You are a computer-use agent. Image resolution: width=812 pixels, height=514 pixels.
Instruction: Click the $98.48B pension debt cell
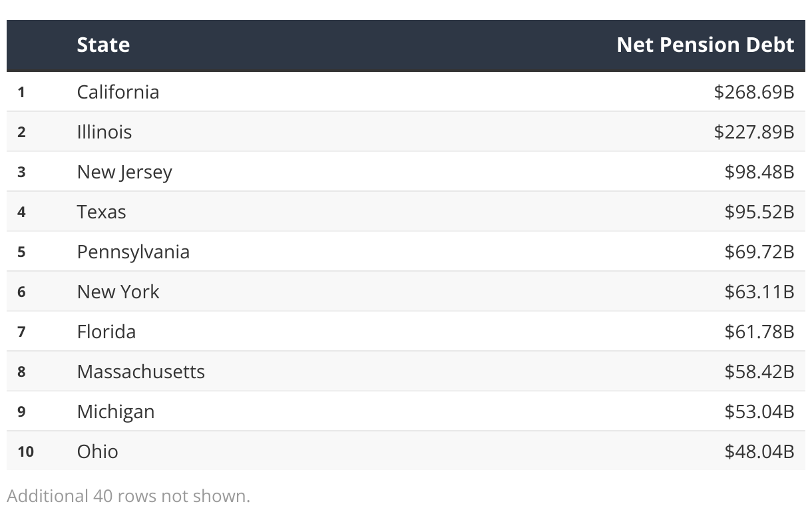point(759,172)
